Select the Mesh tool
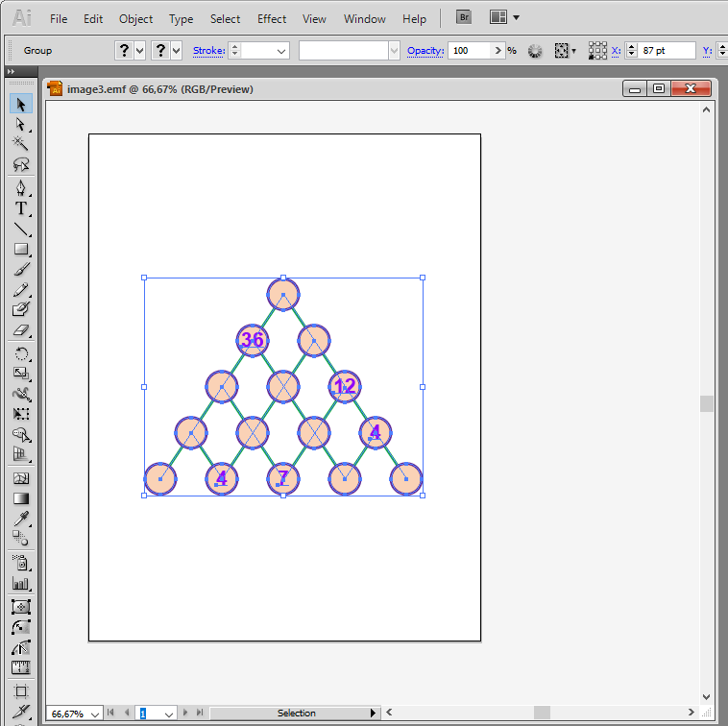The width and height of the screenshot is (728, 726). pyautogui.click(x=21, y=478)
